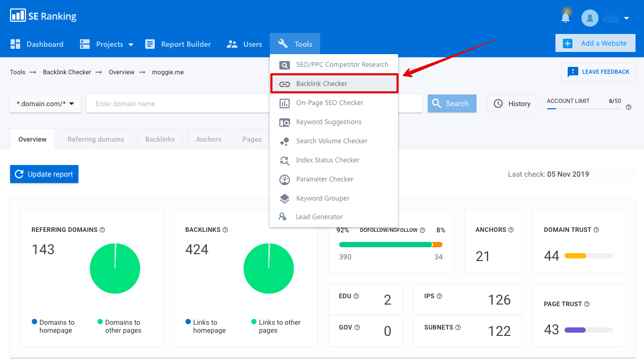Click the dofollow count 390
This screenshot has height=364, width=644.
[x=345, y=257]
